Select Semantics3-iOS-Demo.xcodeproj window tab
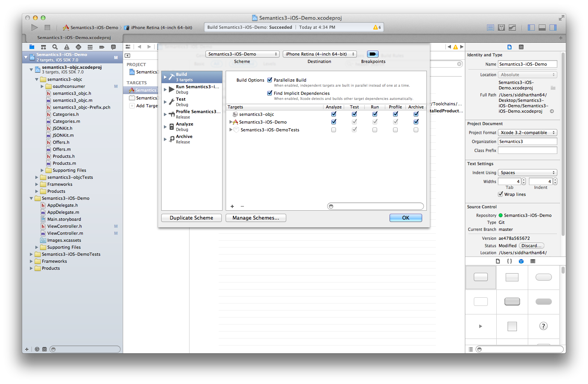Image resolution: width=588 pixels, height=384 pixels. tap(74, 38)
